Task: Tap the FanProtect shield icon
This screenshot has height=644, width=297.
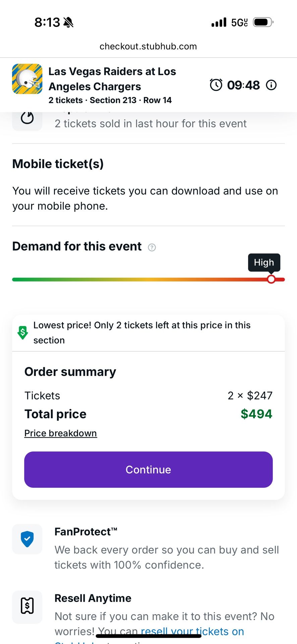Action: tap(27, 539)
